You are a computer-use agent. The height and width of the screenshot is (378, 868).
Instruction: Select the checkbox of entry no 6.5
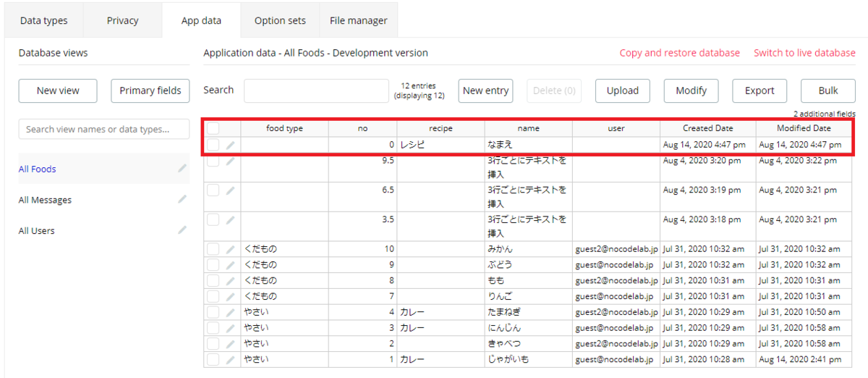213,190
